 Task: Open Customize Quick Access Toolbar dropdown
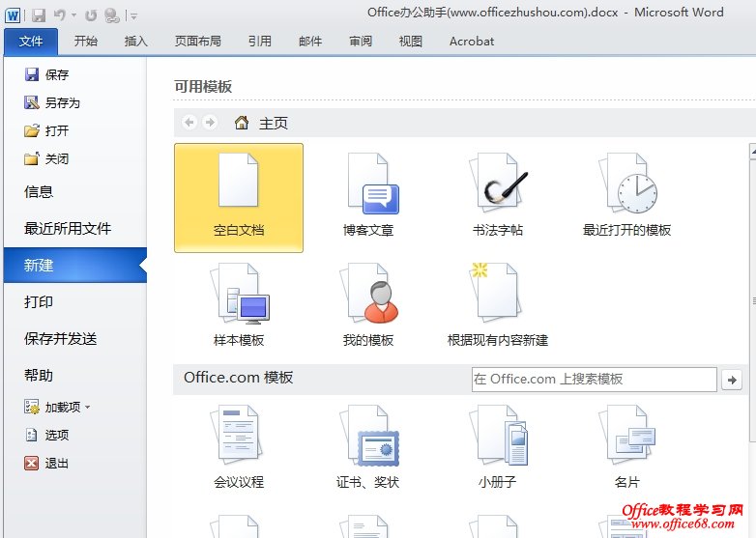pos(134,16)
